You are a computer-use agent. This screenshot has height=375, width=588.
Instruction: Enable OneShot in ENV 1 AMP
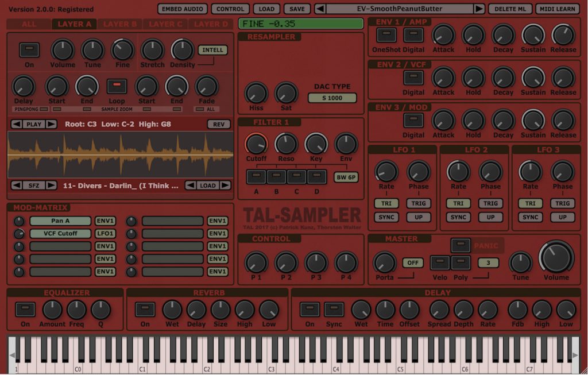click(x=386, y=35)
